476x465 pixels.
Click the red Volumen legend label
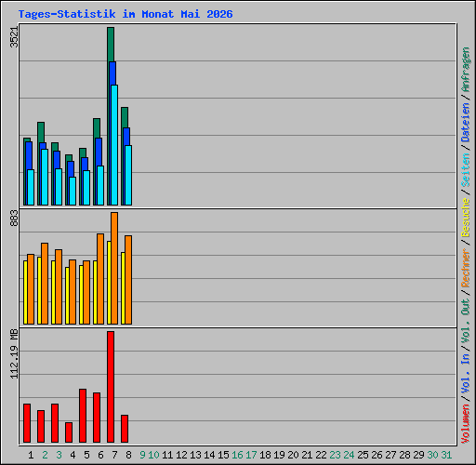tap(465, 424)
